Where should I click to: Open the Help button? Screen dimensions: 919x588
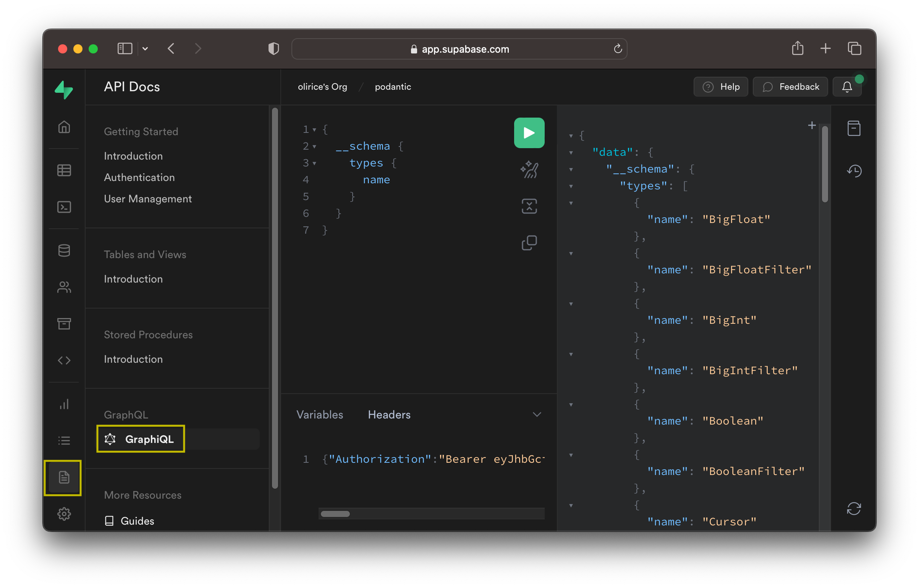click(x=721, y=87)
